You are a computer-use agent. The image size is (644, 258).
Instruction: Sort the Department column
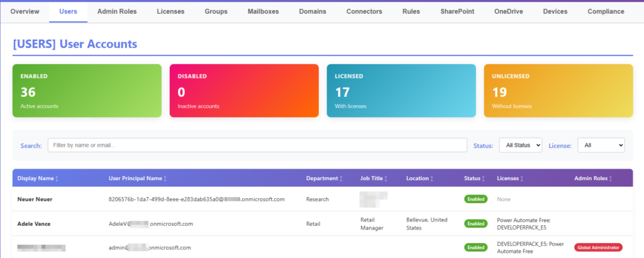click(x=341, y=179)
